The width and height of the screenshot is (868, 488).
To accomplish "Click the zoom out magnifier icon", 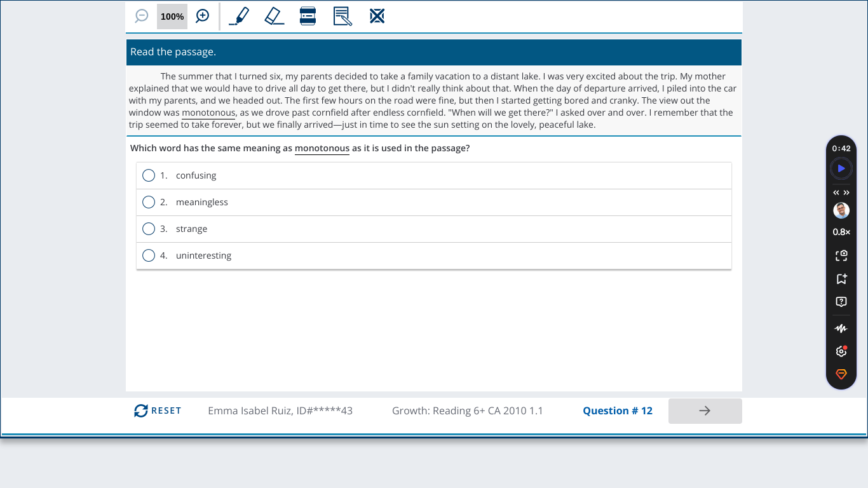I will [142, 17].
